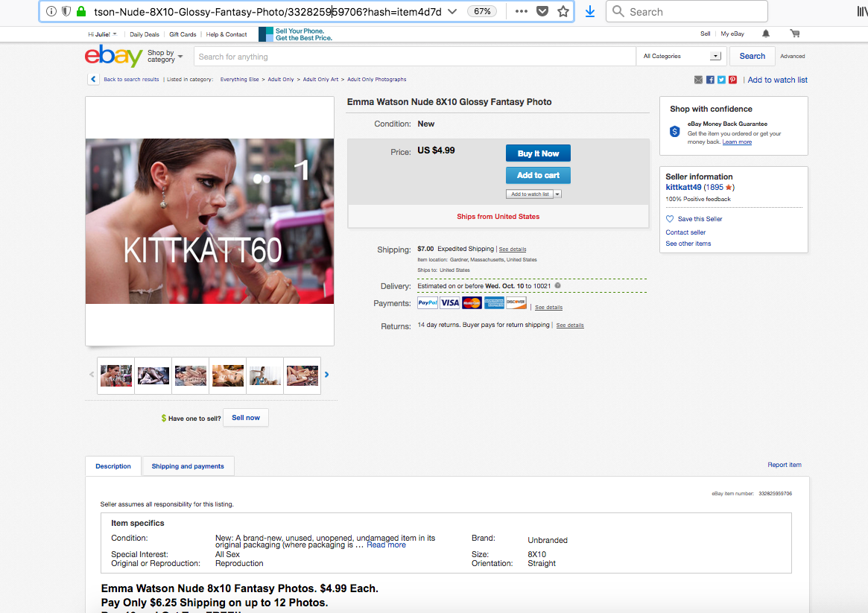Open payments See details link
868x613 pixels.
coord(548,307)
